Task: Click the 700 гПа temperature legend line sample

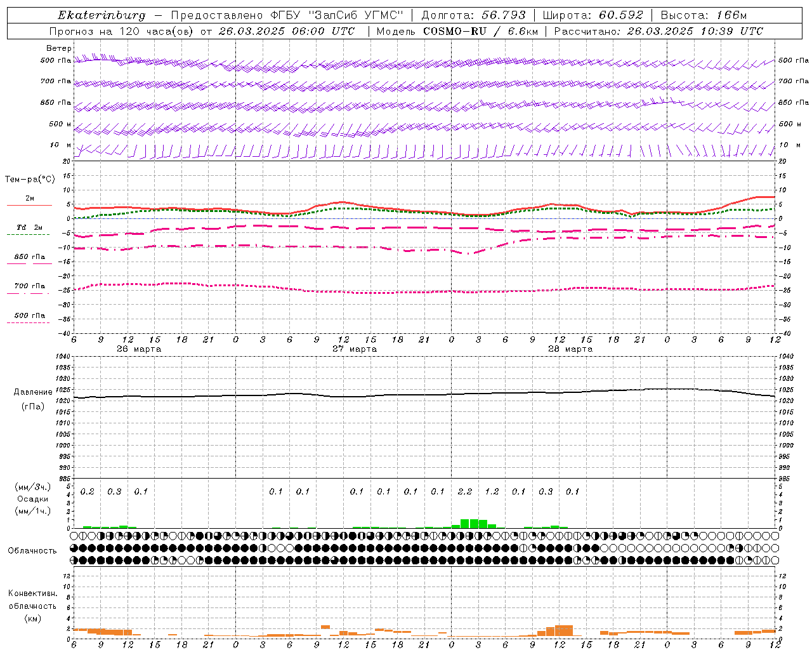Action: [x=29, y=293]
